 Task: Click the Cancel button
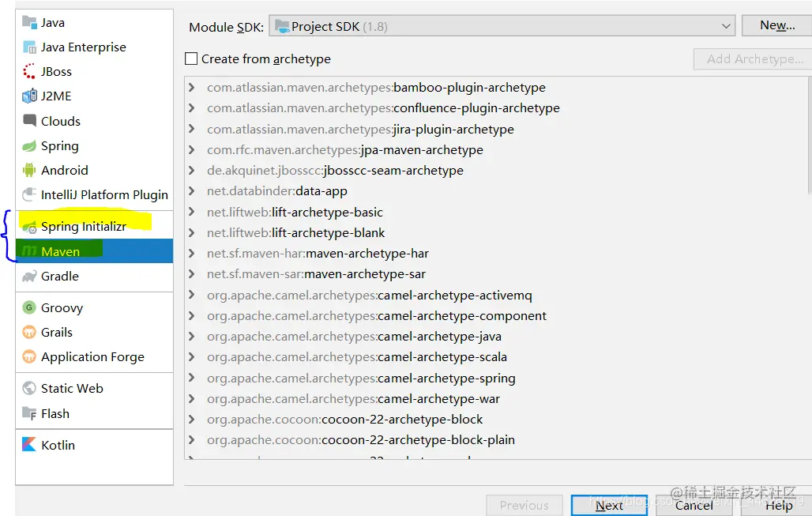[x=694, y=505]
